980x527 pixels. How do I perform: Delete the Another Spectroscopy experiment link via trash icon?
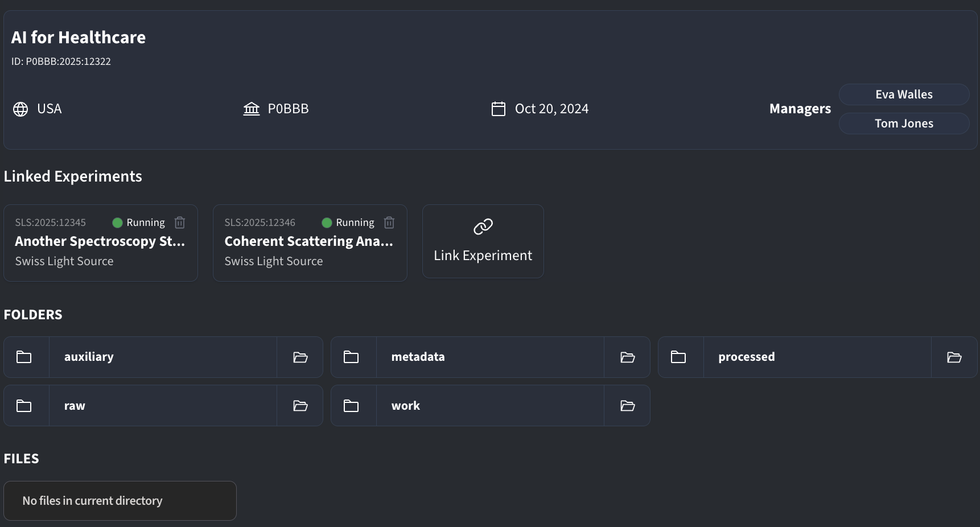[180, 223]
